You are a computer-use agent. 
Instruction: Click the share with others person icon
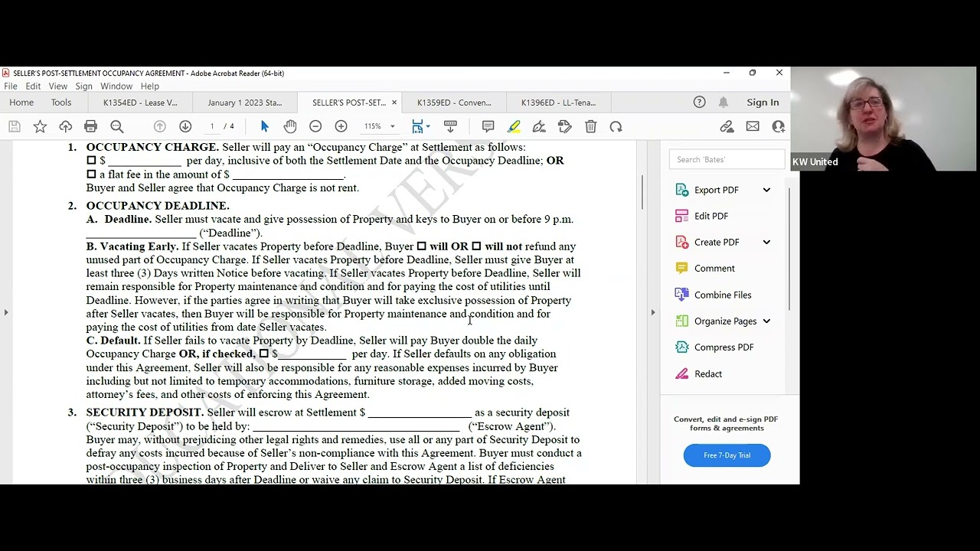779,126
